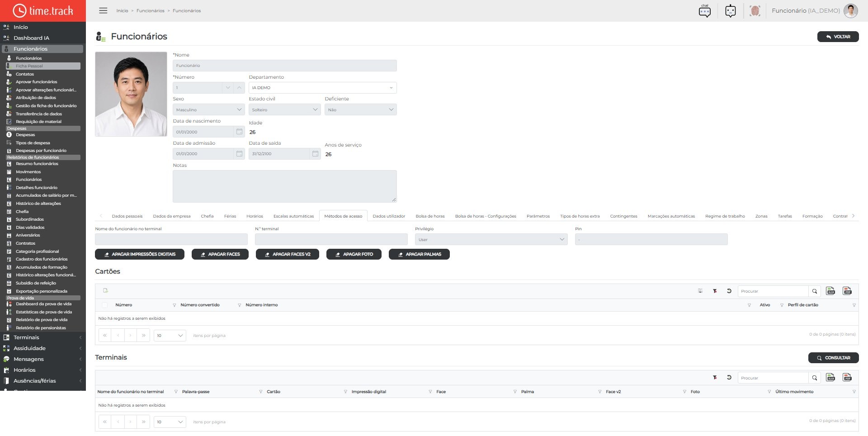Image resolution: width=868 pixels, height=436 pixels.
Task: Tick the select-all checkbox in Cartões
Action: tap(105, 305)
